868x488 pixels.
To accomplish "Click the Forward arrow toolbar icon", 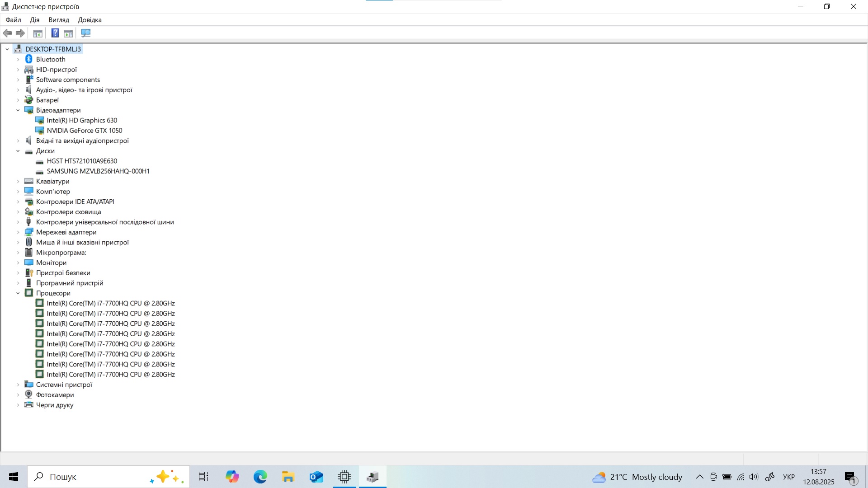I will click(20, 33).
